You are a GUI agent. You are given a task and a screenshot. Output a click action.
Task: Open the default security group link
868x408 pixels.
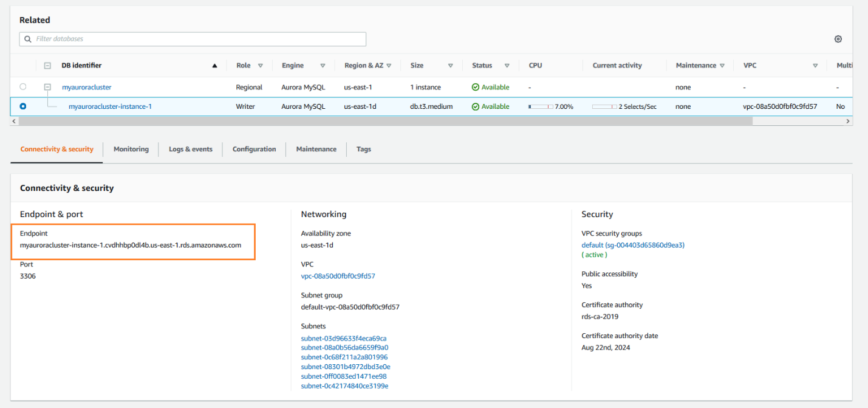pos(632,245)
